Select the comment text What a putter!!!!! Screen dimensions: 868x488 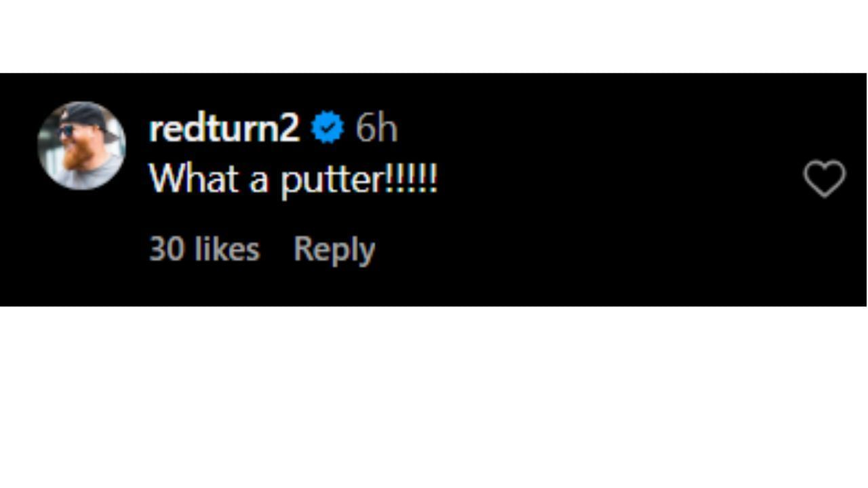[x=293, y=178]
